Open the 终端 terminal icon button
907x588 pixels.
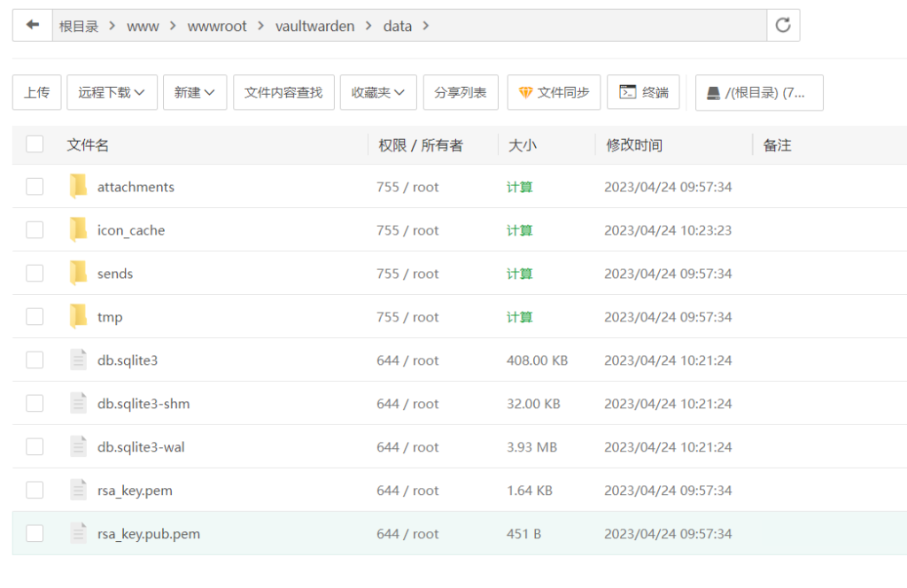644,92
